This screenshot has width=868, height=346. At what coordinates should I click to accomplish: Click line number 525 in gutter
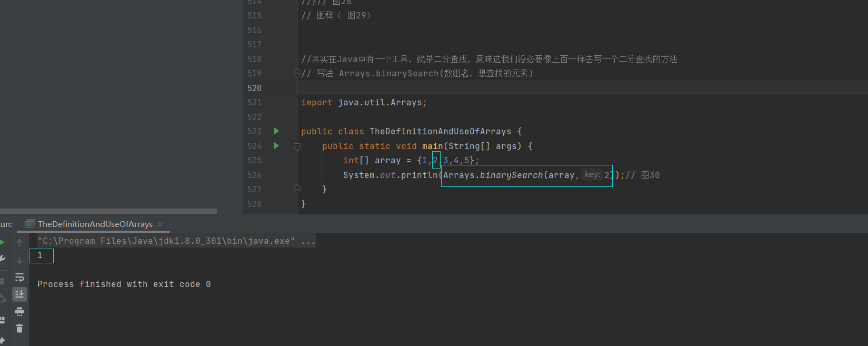click(x=254, y=161)
